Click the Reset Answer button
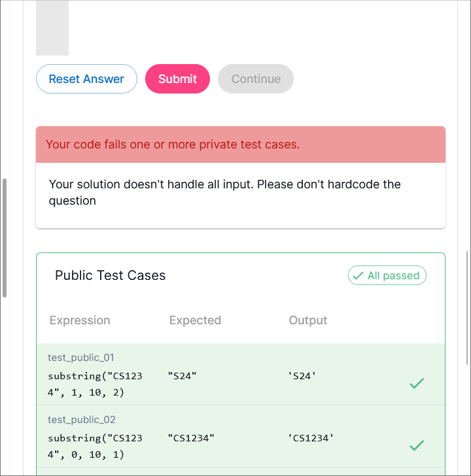 pyautogui.click(x=86, y=79)
